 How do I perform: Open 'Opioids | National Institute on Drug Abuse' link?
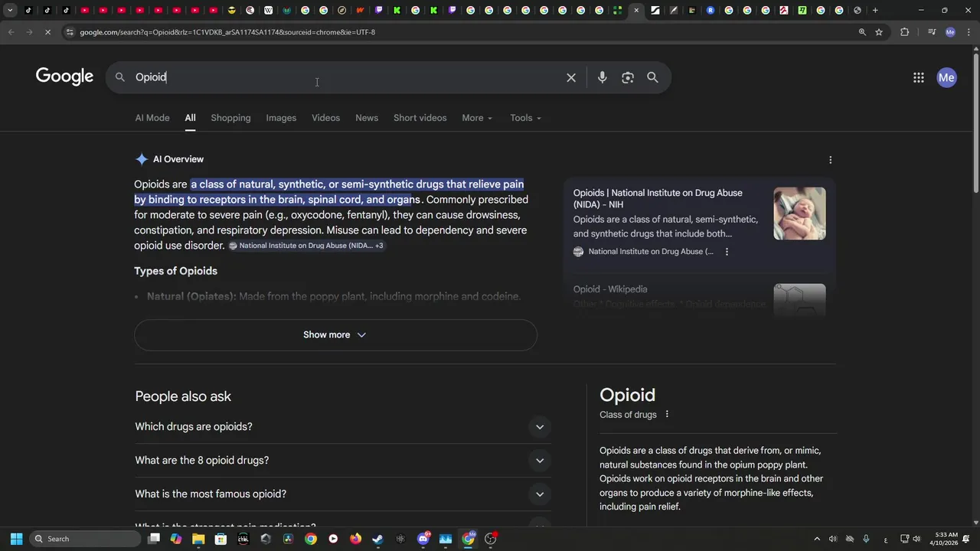(658, 199)
